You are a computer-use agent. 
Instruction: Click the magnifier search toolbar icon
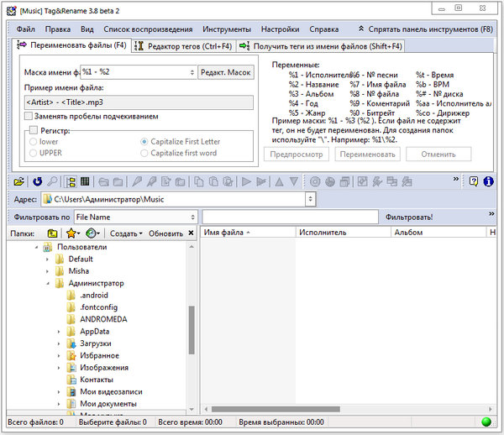(x=52, y=181)
